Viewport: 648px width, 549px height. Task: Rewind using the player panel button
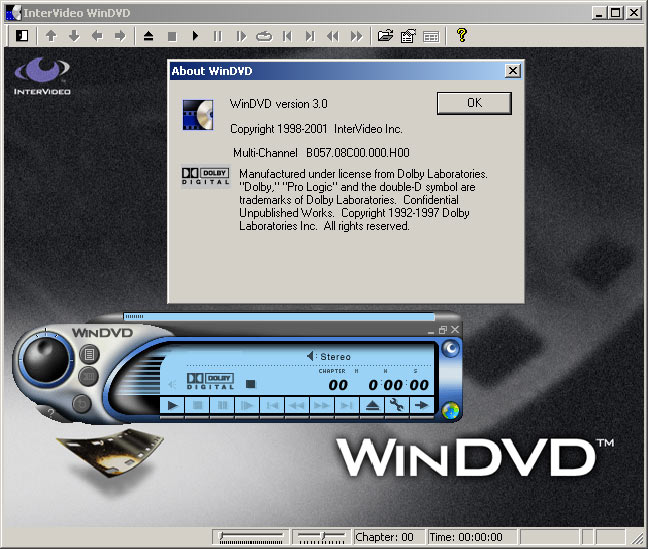[x=297, y=406]
